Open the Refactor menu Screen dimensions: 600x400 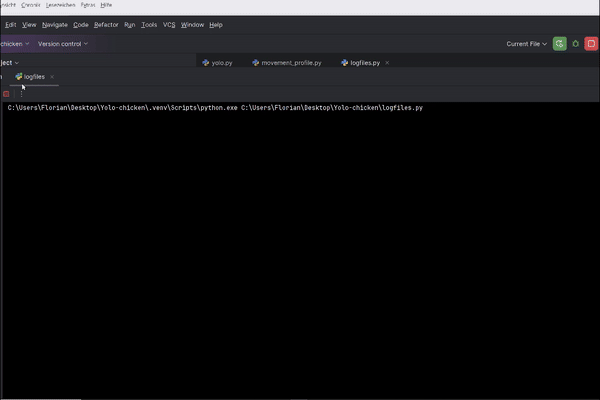coord(106,25)
